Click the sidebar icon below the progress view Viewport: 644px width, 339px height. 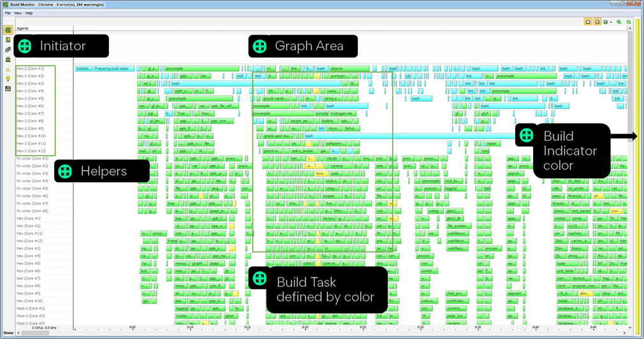8,40
